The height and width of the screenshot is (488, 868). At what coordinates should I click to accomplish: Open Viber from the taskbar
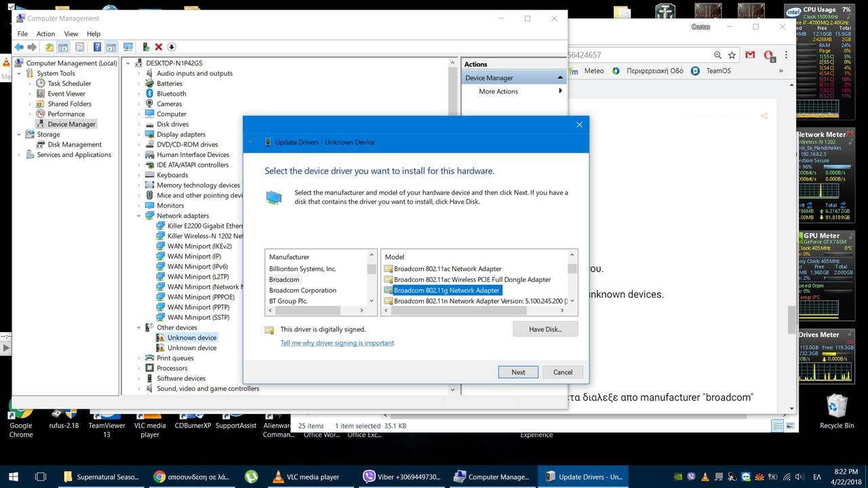(x=403, y=476)
